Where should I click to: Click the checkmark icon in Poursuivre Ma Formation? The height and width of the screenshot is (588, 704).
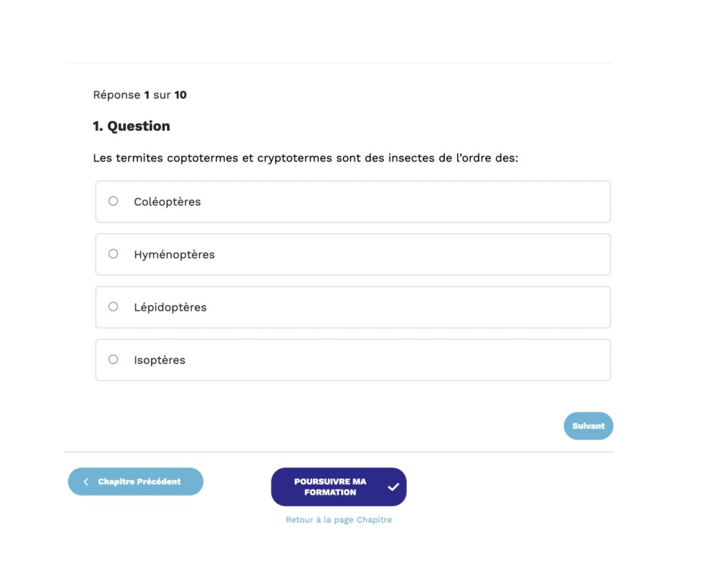[393, 486]
